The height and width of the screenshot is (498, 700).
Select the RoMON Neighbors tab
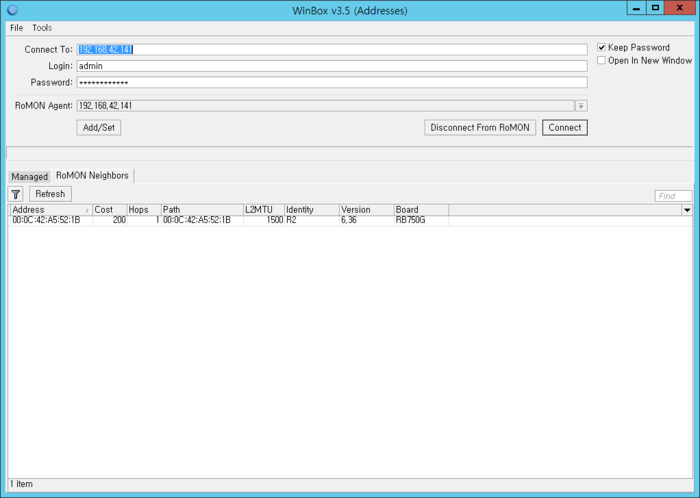[92, 175]
